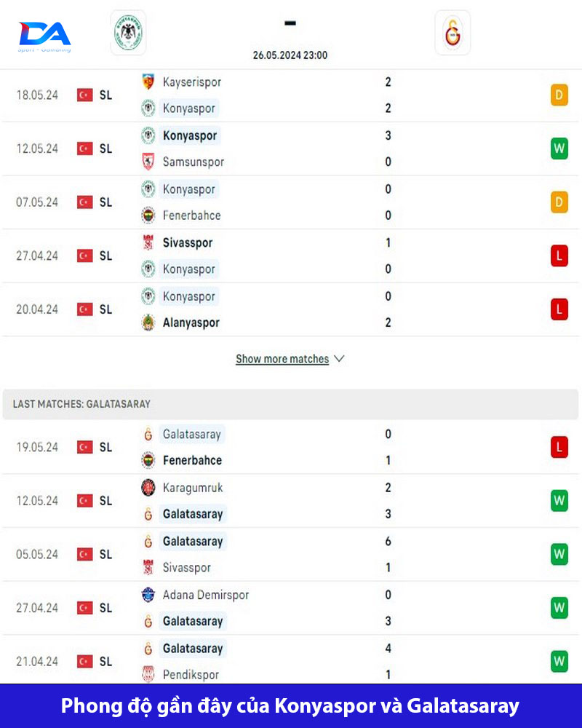Click the Sivasspor team logo
The width and height of the screenshot is (582, 728).
(149, 241)
